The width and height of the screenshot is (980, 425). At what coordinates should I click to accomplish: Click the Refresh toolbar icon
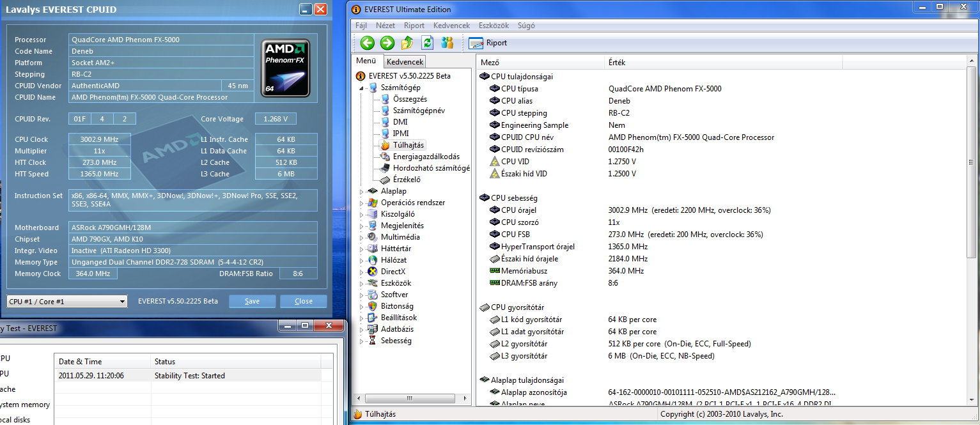(x=427, y=43)
